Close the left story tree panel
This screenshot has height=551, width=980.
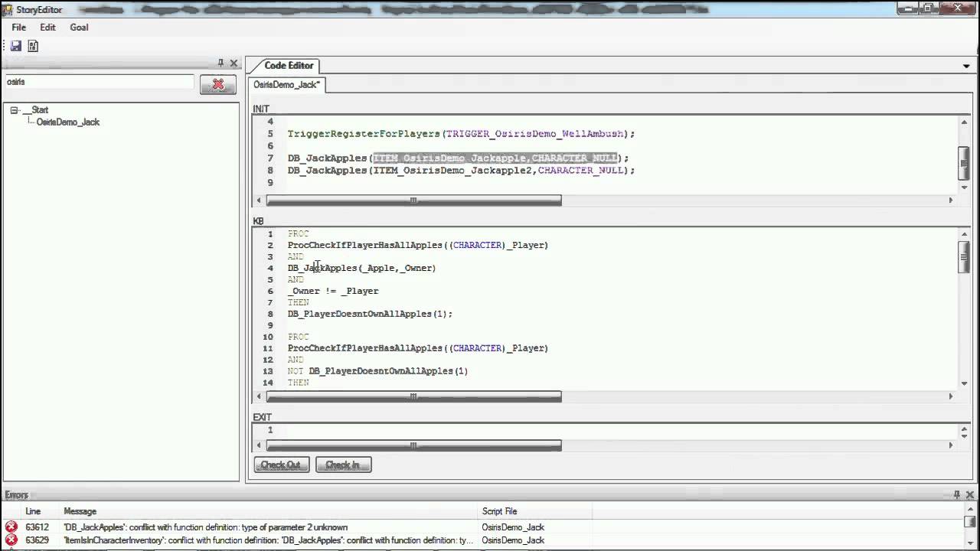(234, 64)
